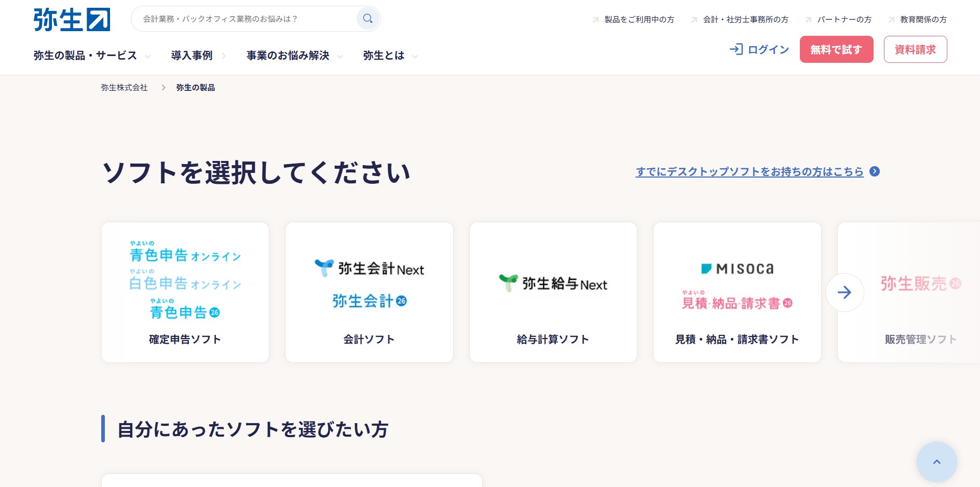The width and height of the screenshot is (980, 487).
Task: Click the 無料で試す button
Action: pos(836,49)
